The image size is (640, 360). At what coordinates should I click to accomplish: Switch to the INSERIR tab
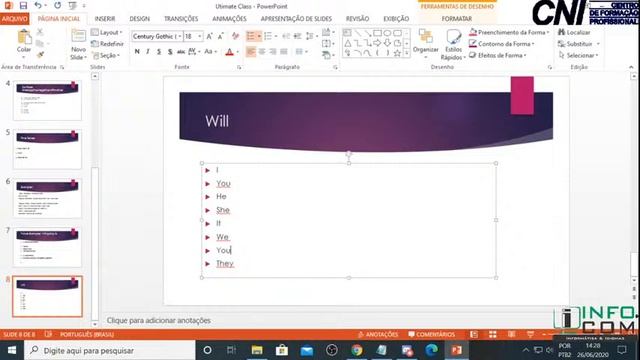[x=105, y=19]
